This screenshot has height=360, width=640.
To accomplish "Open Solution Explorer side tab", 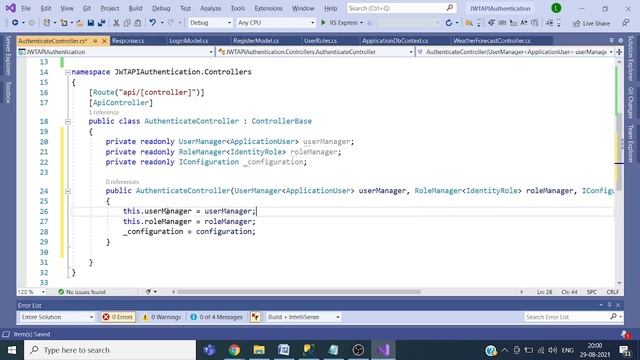I will pos(631,58).
